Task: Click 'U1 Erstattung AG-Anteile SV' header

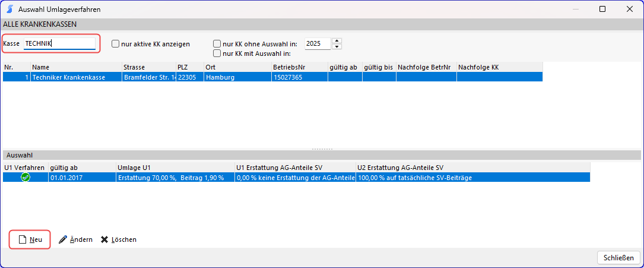Action: click(x=296, y=168)
